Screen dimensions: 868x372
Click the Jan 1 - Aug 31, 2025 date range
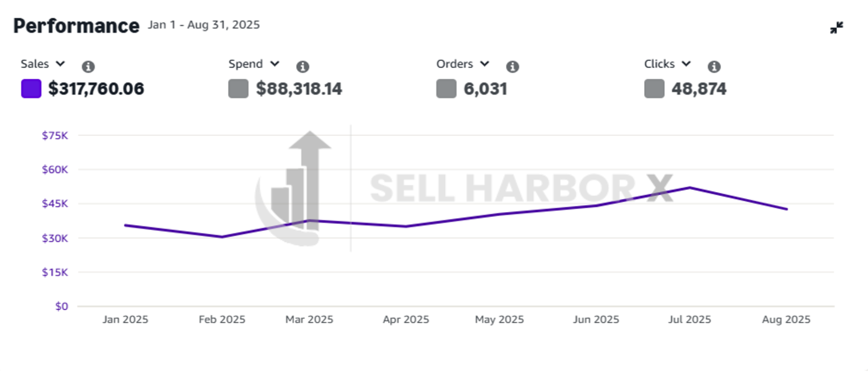(x=204, y=25)
